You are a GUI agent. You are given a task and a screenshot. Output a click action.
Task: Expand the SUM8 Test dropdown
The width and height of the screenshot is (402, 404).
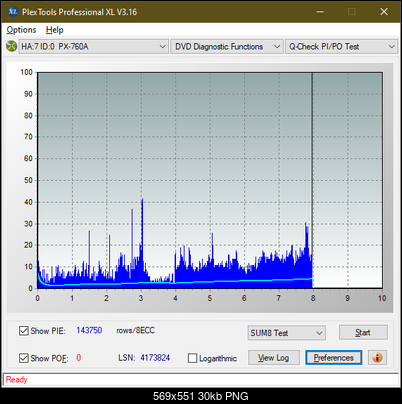tap(287, 333)
